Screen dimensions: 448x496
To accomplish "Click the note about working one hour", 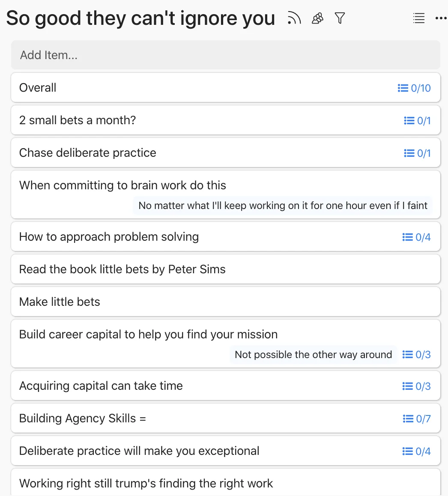I will coord(283,206).
